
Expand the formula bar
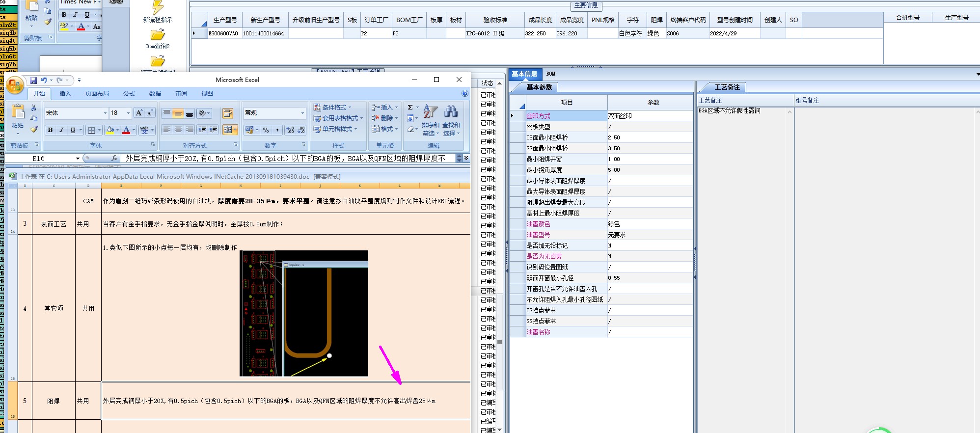(x=466, y=158)
